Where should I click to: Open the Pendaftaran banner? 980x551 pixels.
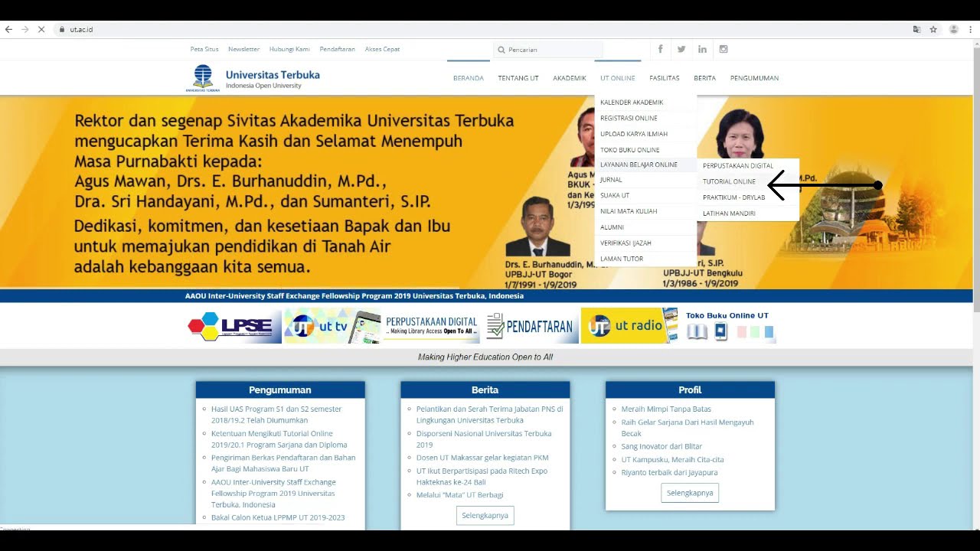point(530,326)
